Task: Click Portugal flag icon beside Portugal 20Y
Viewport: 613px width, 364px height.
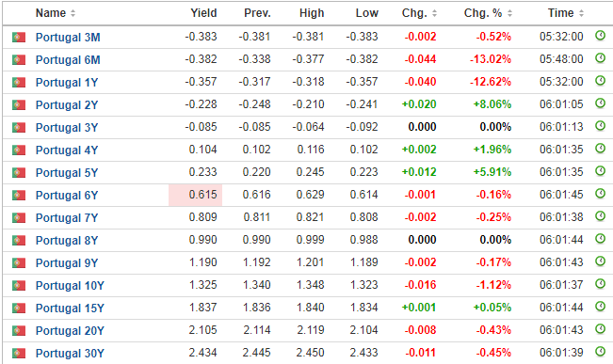Action: pos(19,331)
